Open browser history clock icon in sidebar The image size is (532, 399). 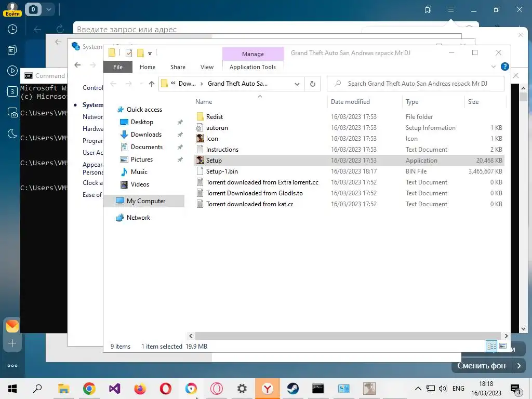pos(12,29)
